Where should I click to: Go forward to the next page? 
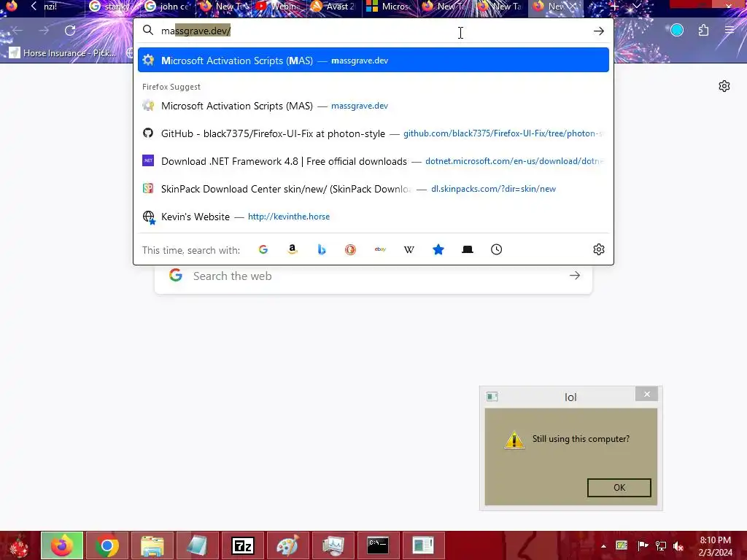pos(44,31)
